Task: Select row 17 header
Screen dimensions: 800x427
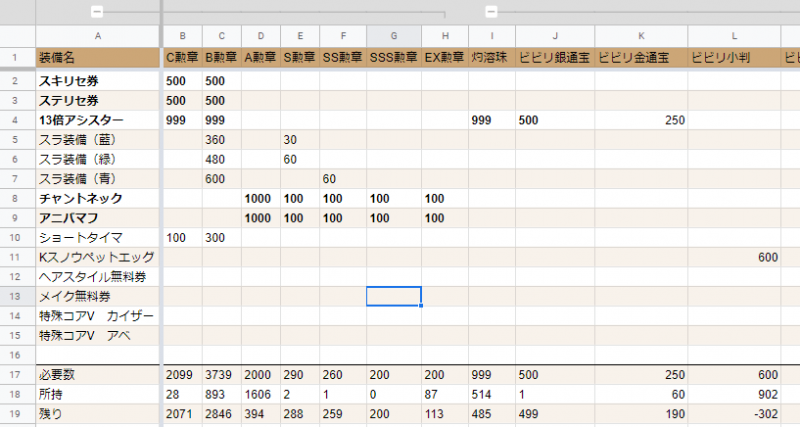Action: pos(17,373)
